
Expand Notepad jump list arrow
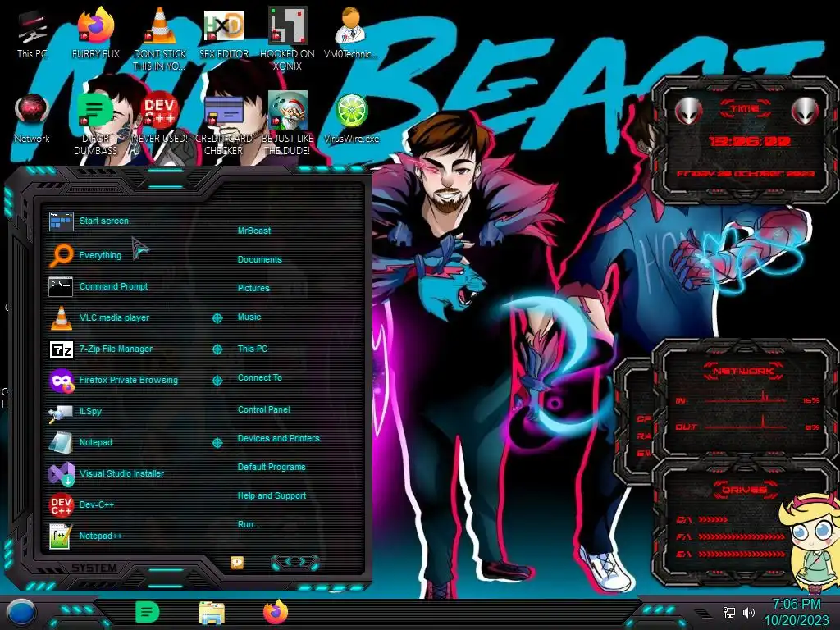(217, 442)
